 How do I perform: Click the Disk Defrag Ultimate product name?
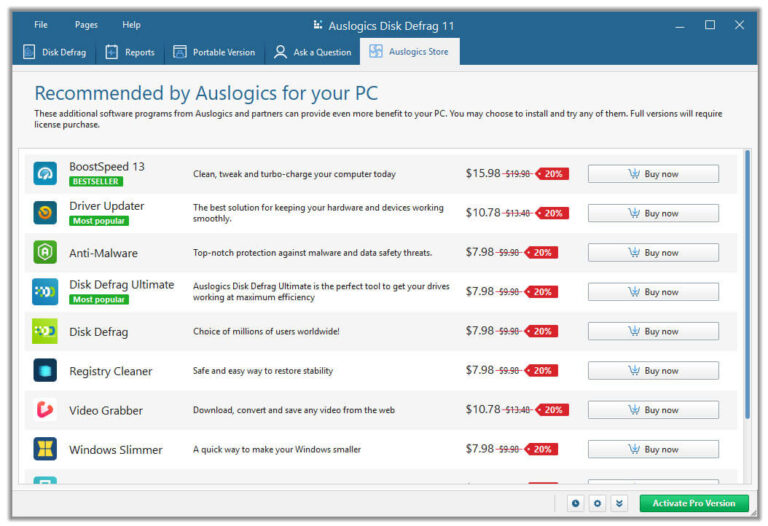tap(121, 285)
